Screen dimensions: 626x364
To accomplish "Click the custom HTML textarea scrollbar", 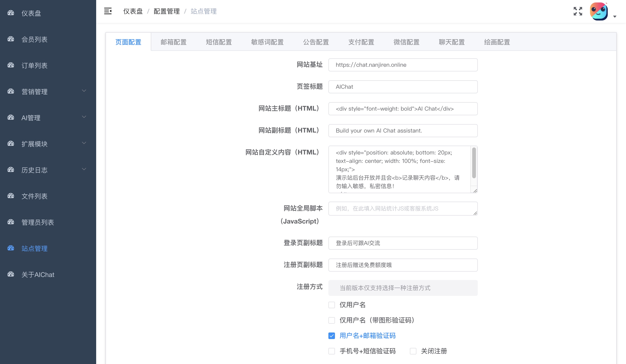I will [x=474, y=163].
